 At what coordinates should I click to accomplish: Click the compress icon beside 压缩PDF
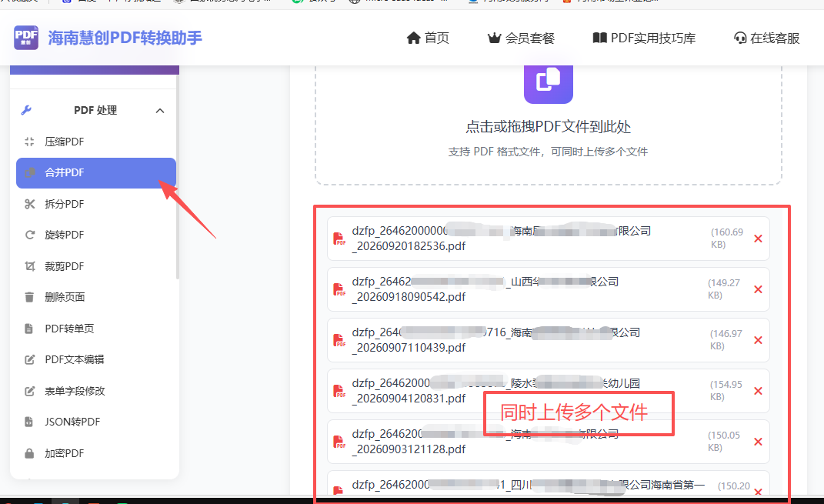click(29, 142)
